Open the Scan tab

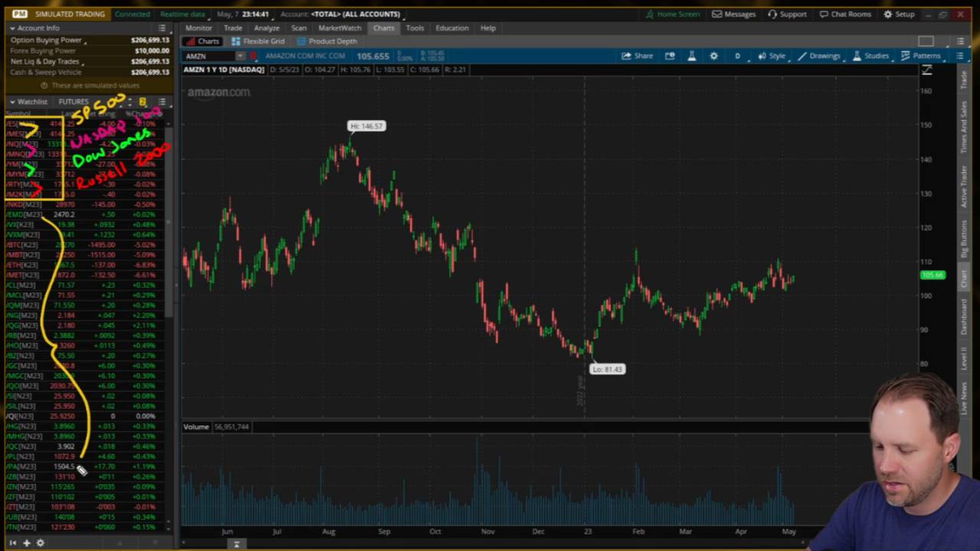(299, 28)
